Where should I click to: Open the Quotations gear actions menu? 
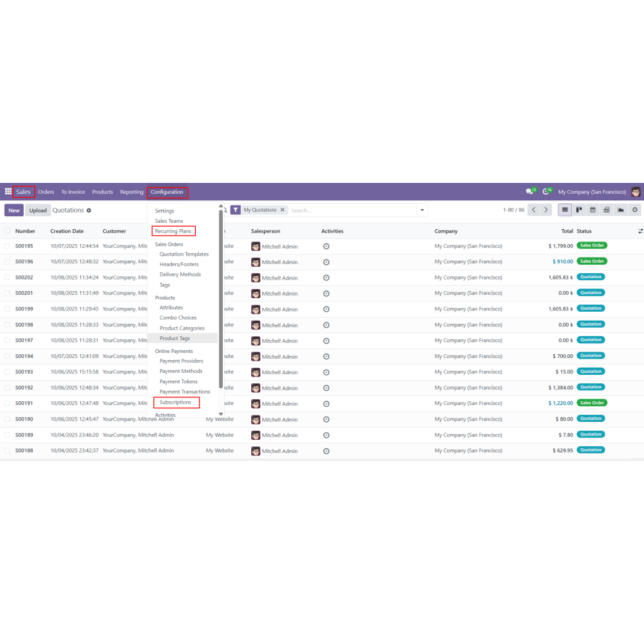(x=89, y=211)
